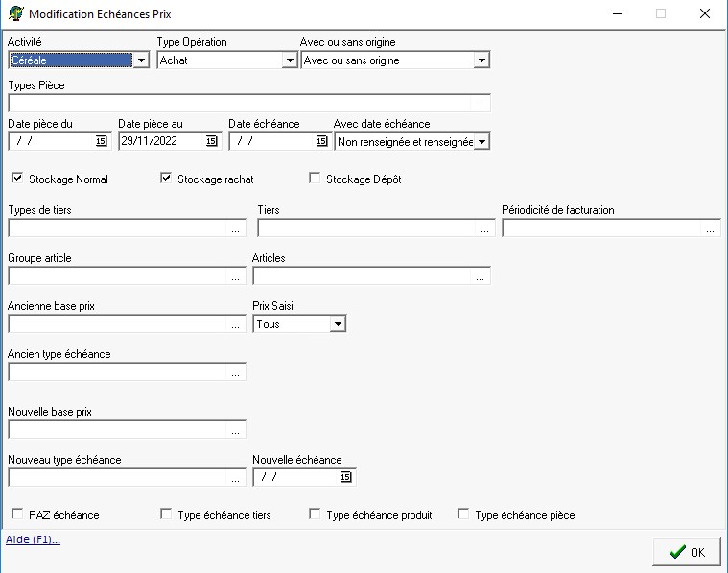Viewport: 728px width, 573px height.
Task: Click the ellipsis browse button for Types Pièce
Action: pyautogui.click(x=481, y=104)
